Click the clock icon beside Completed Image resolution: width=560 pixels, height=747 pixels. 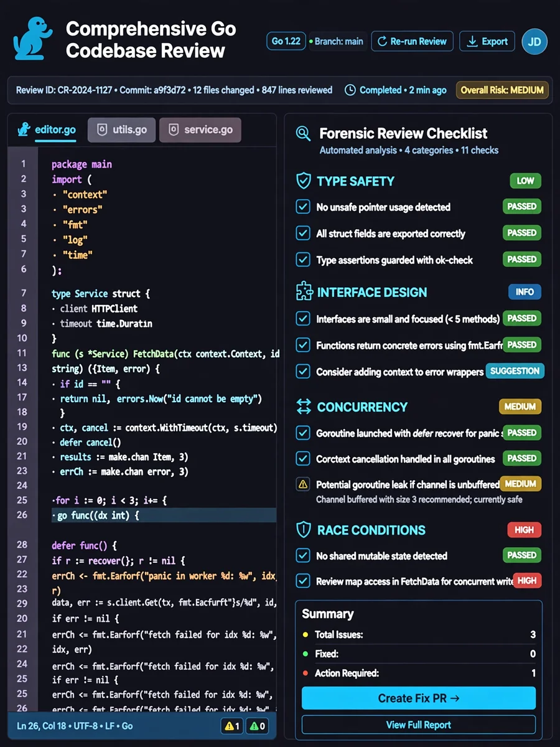click(x=350, y=90)
